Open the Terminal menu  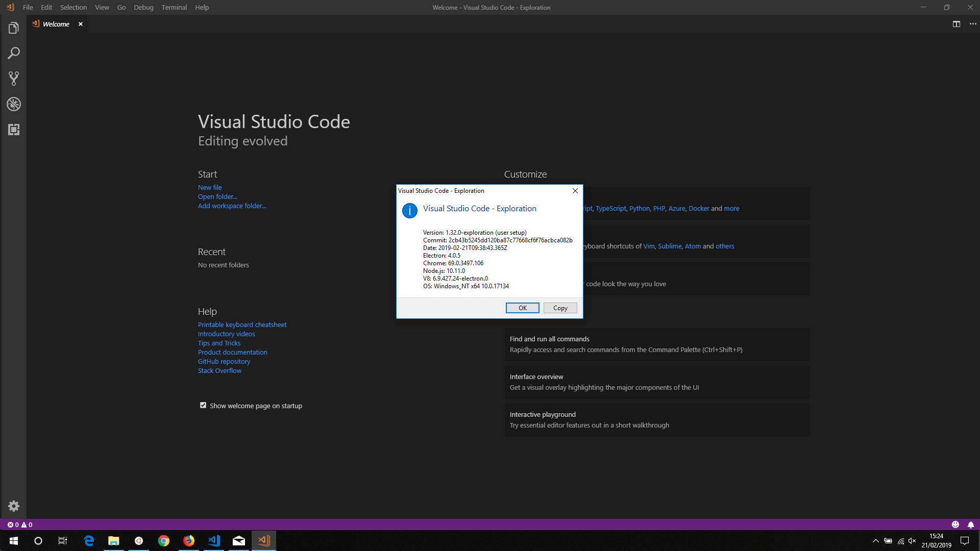174,7
